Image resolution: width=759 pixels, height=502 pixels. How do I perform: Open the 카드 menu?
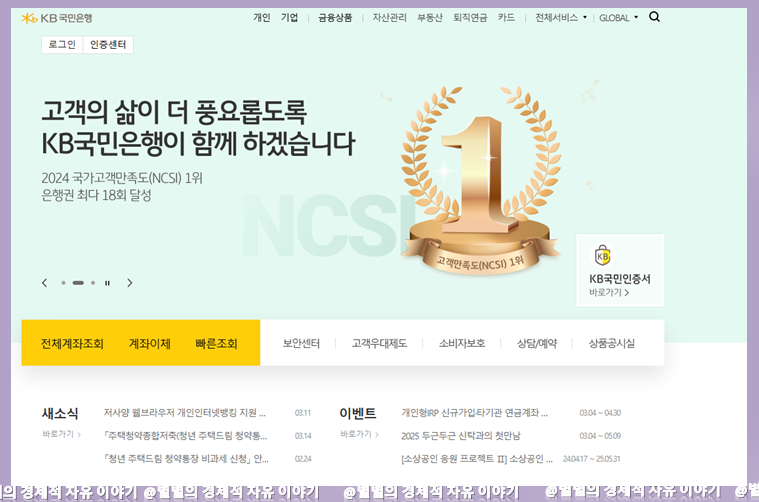(506, 17)
